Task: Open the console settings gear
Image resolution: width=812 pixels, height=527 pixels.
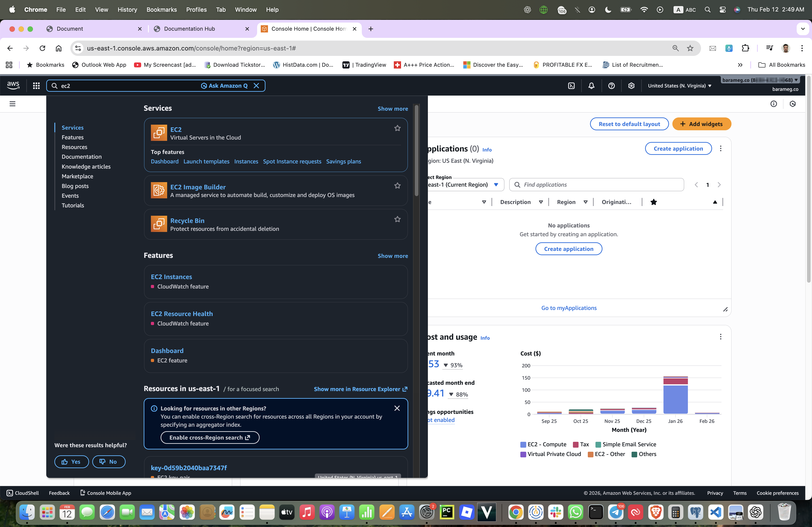Action: pos(631,86)
